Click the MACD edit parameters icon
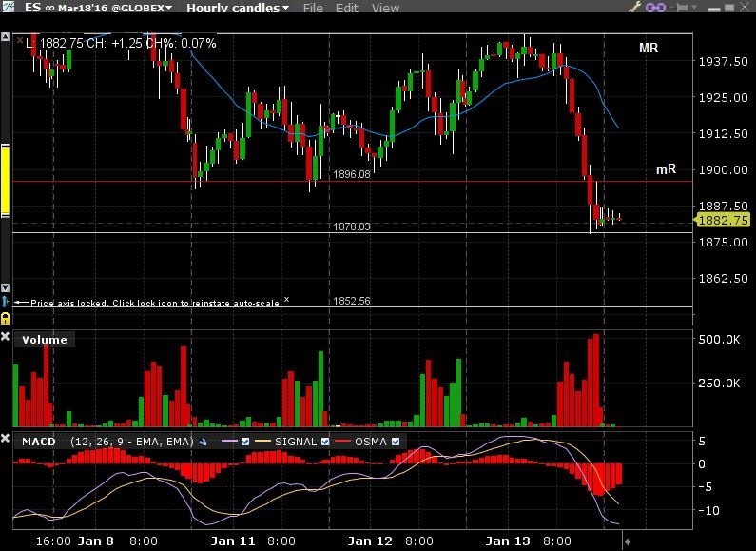The image size is (756, 551). 203,442
